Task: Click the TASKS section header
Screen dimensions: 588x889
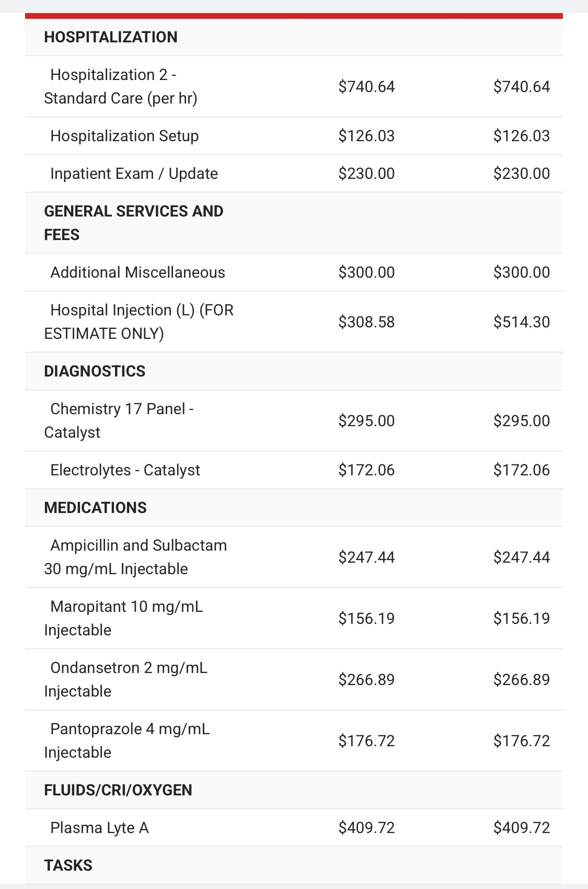Action: pyautogui.click(x=68, y=865)
